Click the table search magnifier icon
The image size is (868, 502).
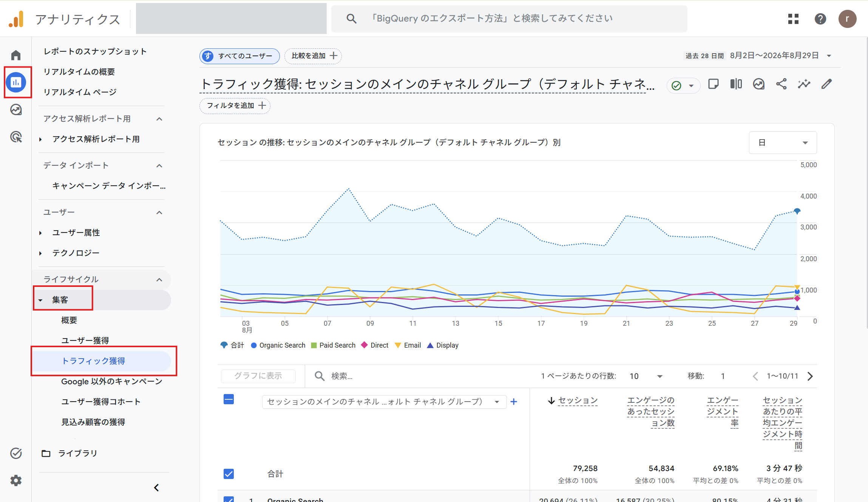click(320, 376)
